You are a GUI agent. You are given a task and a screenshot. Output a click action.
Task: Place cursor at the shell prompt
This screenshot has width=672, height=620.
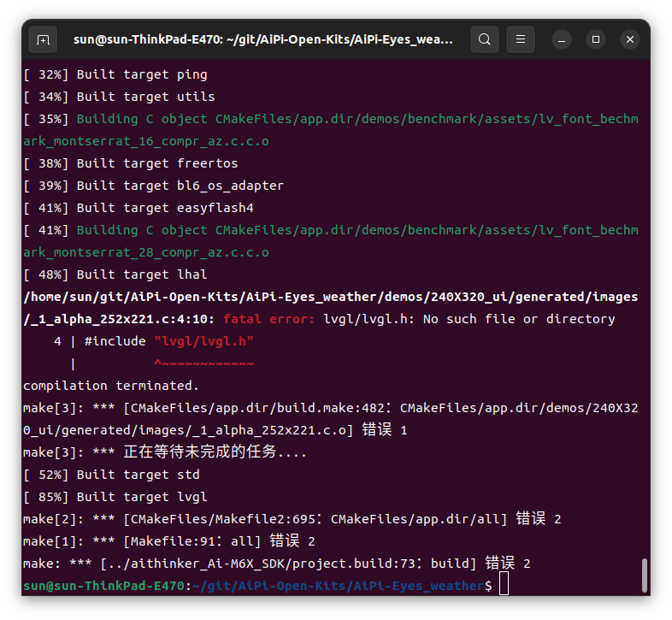(504, 584)
